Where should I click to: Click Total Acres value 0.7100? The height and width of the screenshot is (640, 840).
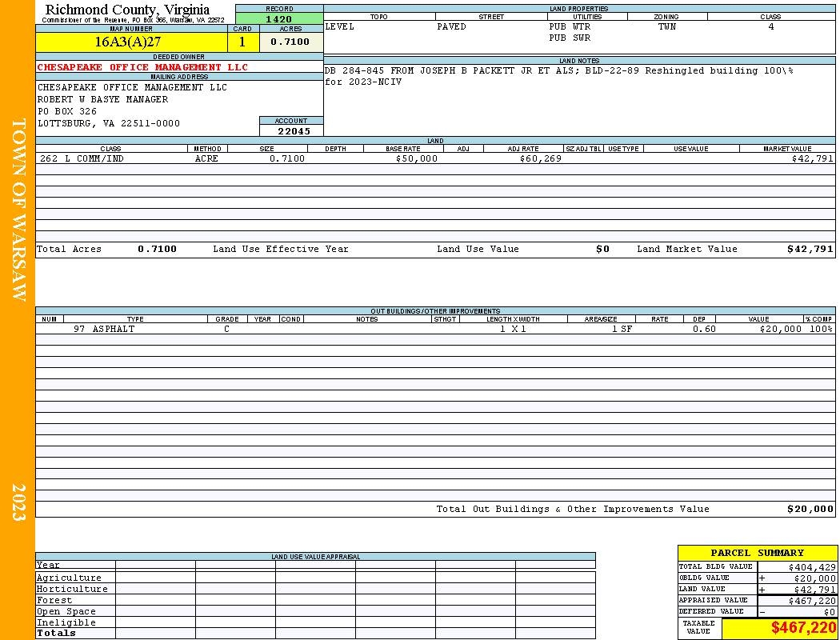[157, 249]
